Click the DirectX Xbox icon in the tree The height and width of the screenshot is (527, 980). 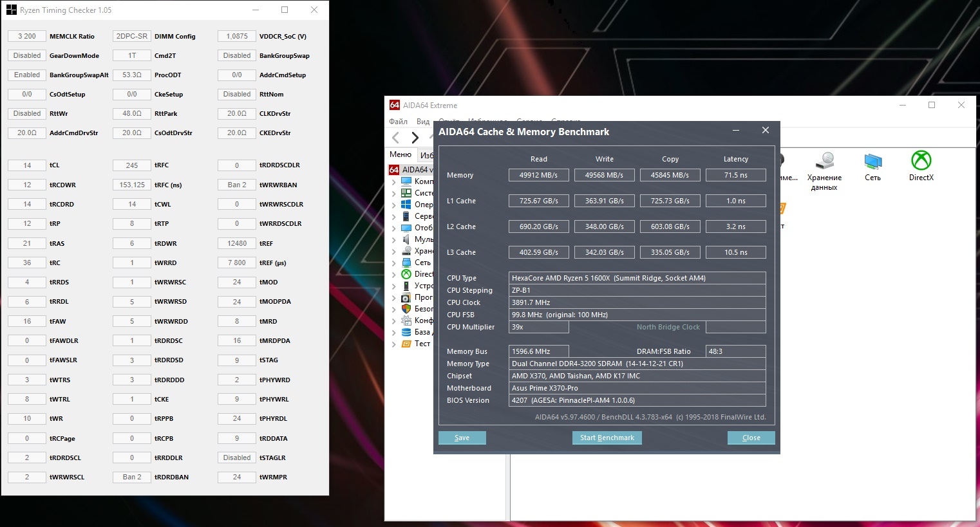tap(406, 274)
